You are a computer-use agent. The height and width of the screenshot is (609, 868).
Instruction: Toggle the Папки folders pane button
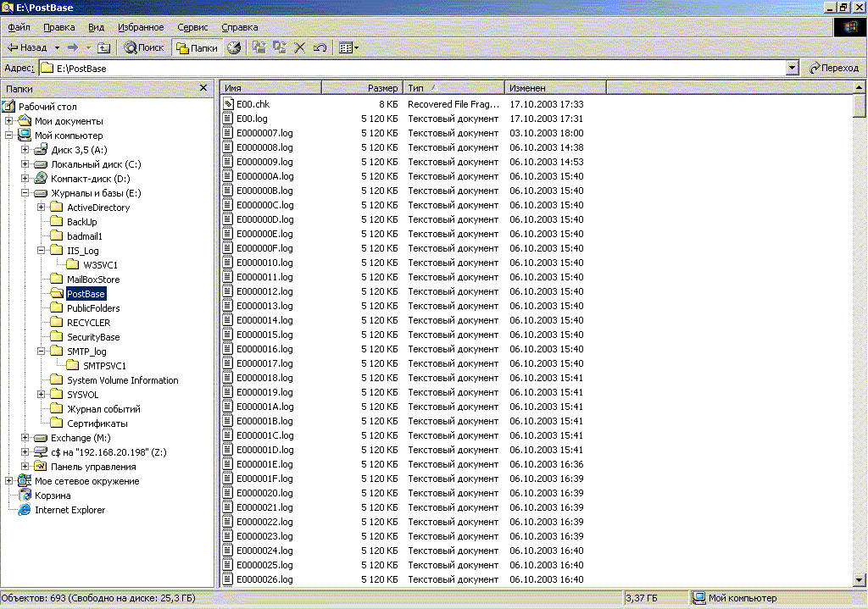point(197,48)
